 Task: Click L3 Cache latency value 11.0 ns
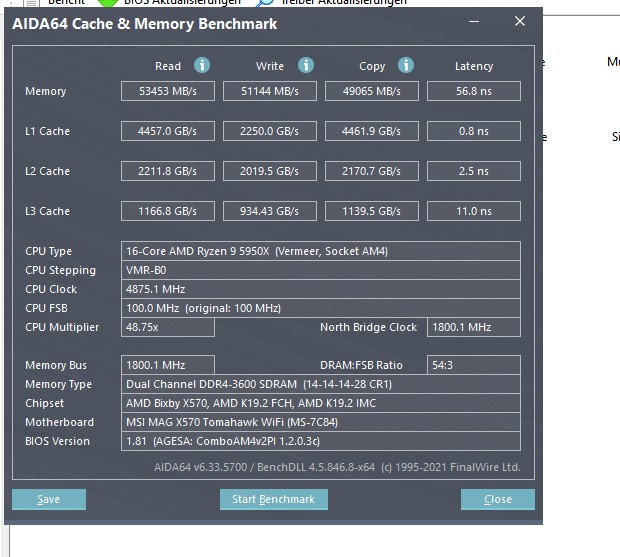click(x=474, y=211)
